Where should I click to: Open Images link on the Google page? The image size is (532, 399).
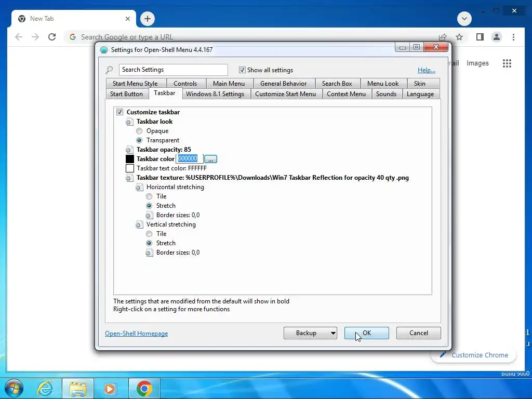coord(477,63)
